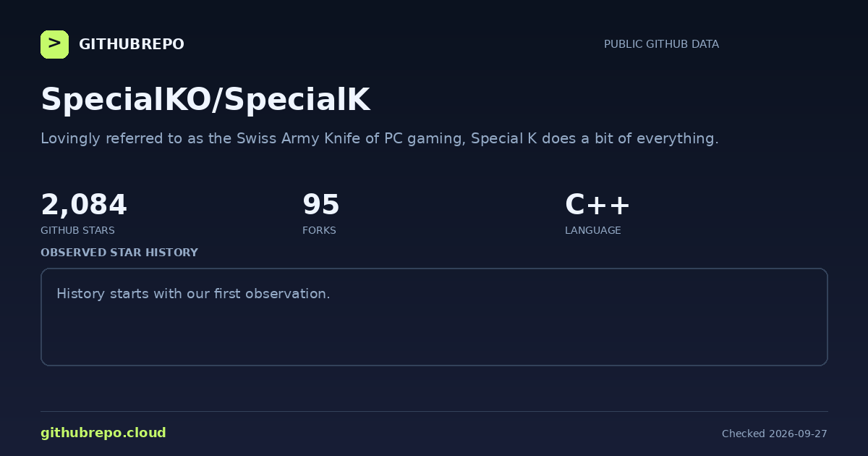This screenshot has height=456, width=868.
Task: Open the githubrepo.cloud footer link
Action: point(103,433)
